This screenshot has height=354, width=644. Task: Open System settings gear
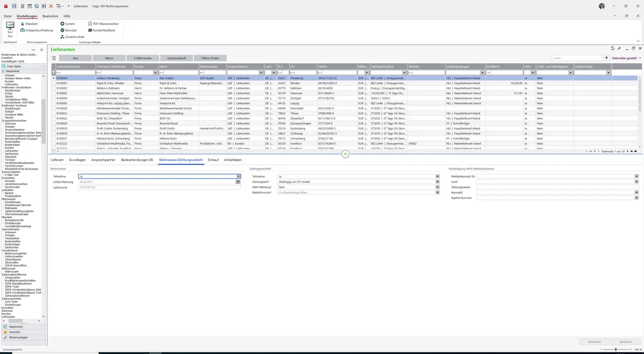[68, 24]
